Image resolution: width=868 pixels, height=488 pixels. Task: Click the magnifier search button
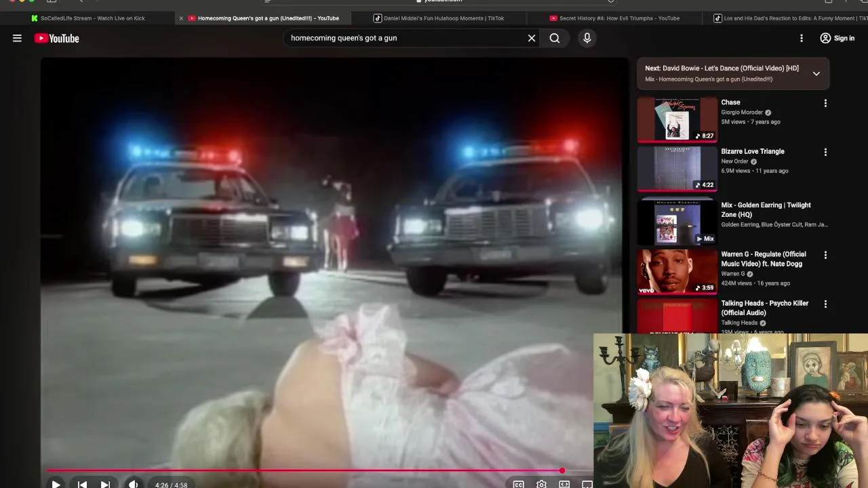(x=555, y=38)
